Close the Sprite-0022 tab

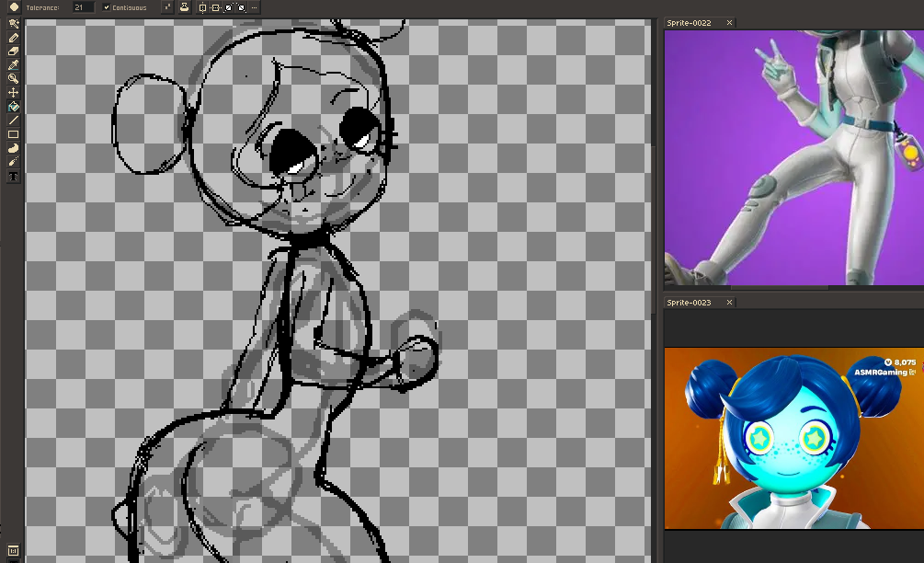click(729, 23)
